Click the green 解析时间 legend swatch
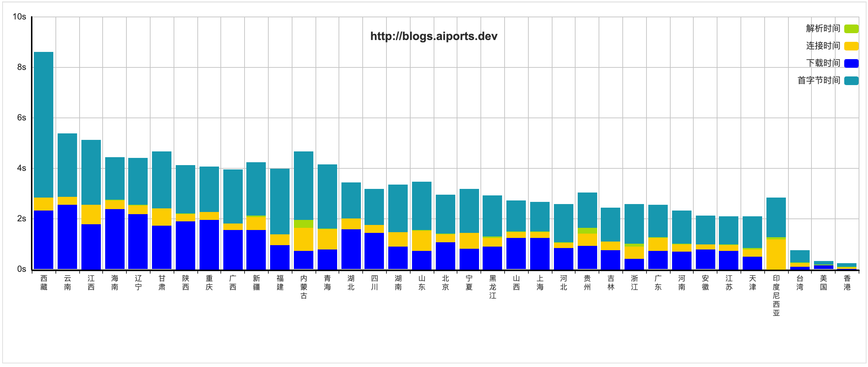868x367 pixels. coord(851,29)
